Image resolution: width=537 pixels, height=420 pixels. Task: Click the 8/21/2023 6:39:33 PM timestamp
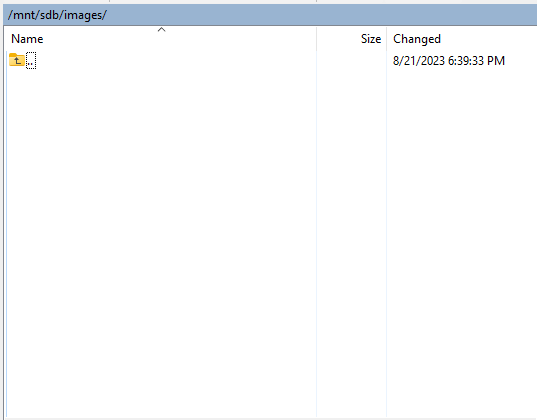449,61
